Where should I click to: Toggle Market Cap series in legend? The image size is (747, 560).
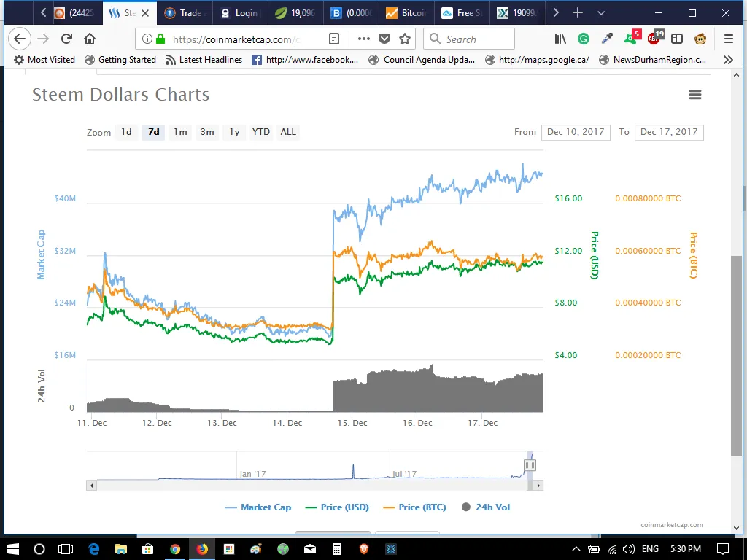(x=259, y=507)
